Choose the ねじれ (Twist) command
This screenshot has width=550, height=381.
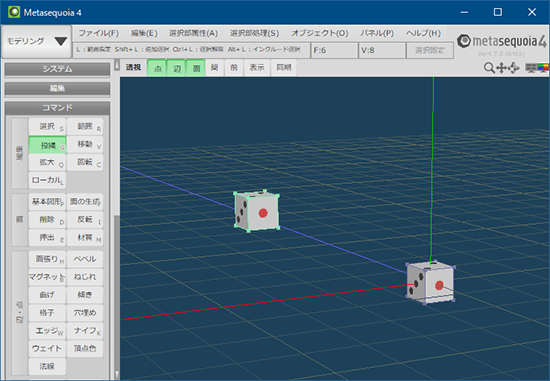85,277
